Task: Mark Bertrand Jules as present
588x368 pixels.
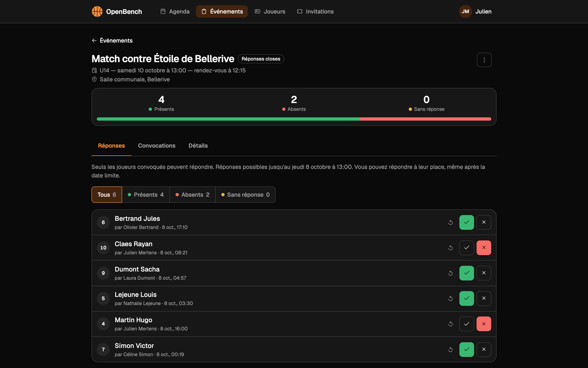Action: click(467, 222)
